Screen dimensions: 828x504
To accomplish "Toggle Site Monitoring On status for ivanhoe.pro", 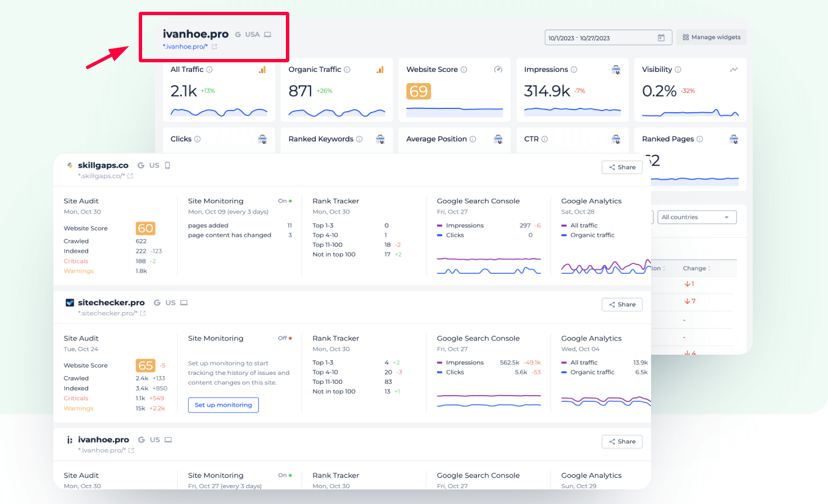I will [x=285, y=475].
